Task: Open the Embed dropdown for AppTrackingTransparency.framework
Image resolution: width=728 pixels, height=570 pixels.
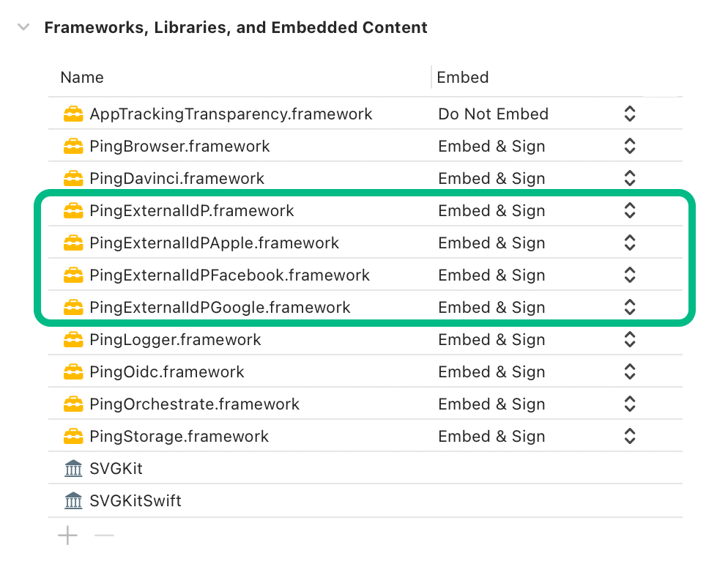Action: click(629, 114)
